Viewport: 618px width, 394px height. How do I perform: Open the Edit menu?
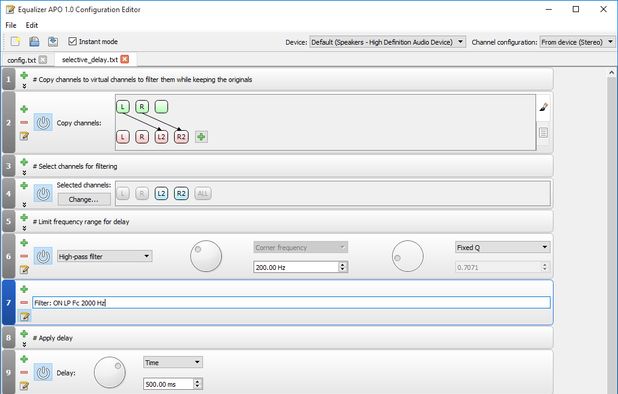(x=32, y=25)
